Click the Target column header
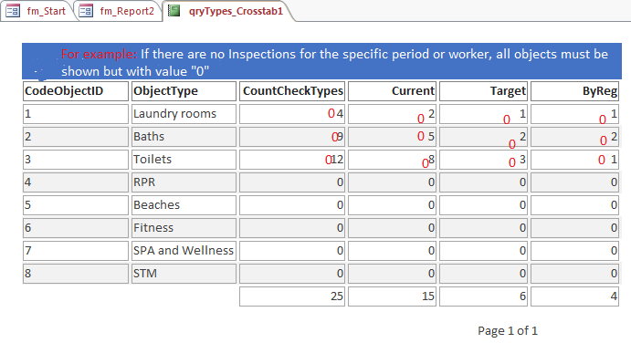The image size is (631, 364). [x=483, y=91]
